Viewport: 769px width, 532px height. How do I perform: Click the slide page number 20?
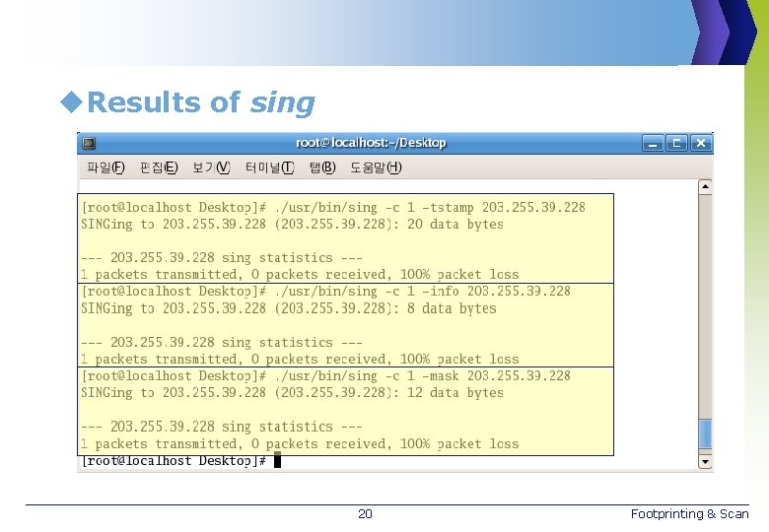click(365, 514)
